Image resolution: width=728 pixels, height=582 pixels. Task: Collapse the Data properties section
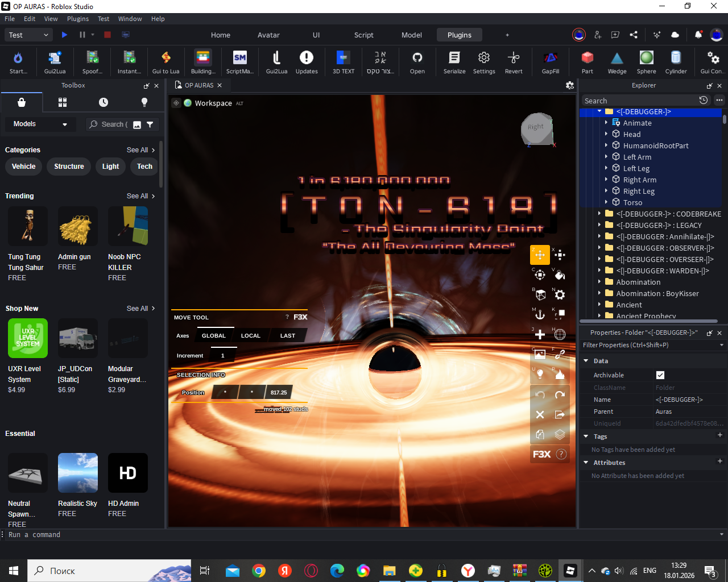(586, 361)
